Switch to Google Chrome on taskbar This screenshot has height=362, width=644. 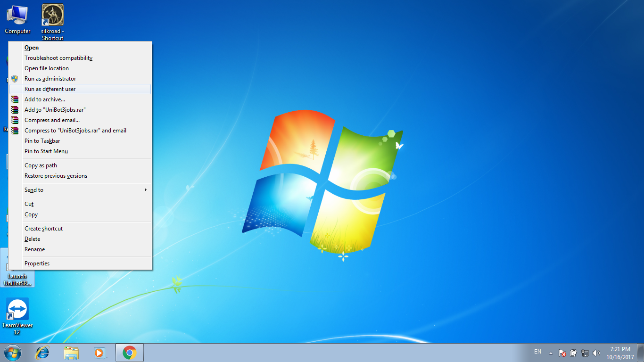tap(130, 353)
